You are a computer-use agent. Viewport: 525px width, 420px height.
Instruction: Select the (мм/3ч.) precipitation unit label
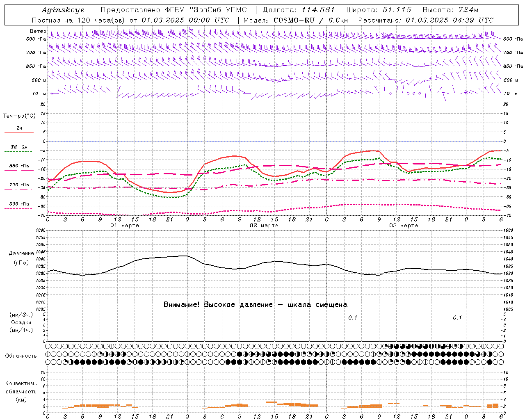pyautogui.click(x=21, y=315)
